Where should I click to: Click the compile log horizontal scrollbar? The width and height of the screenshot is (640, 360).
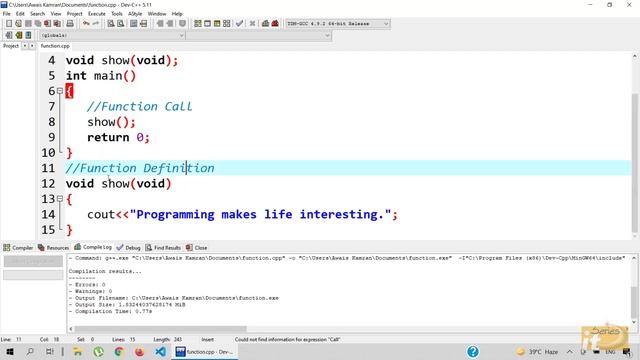[x=160, y=329]
